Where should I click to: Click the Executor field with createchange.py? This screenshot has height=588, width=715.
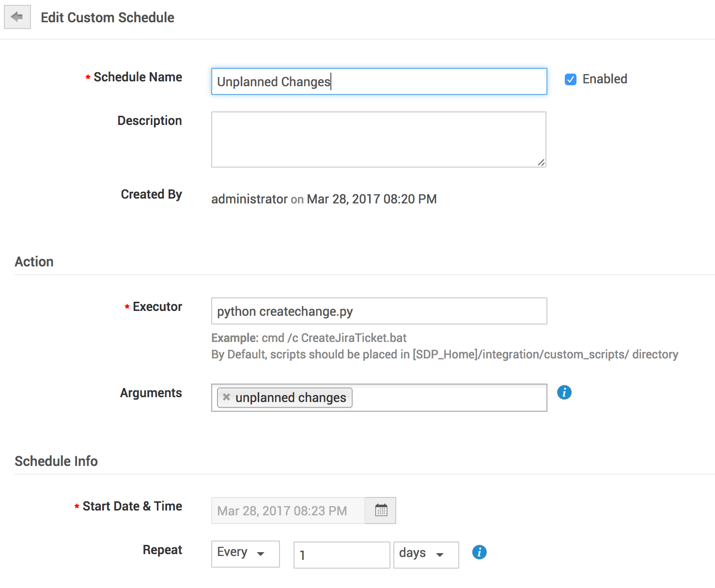(379, 311)
